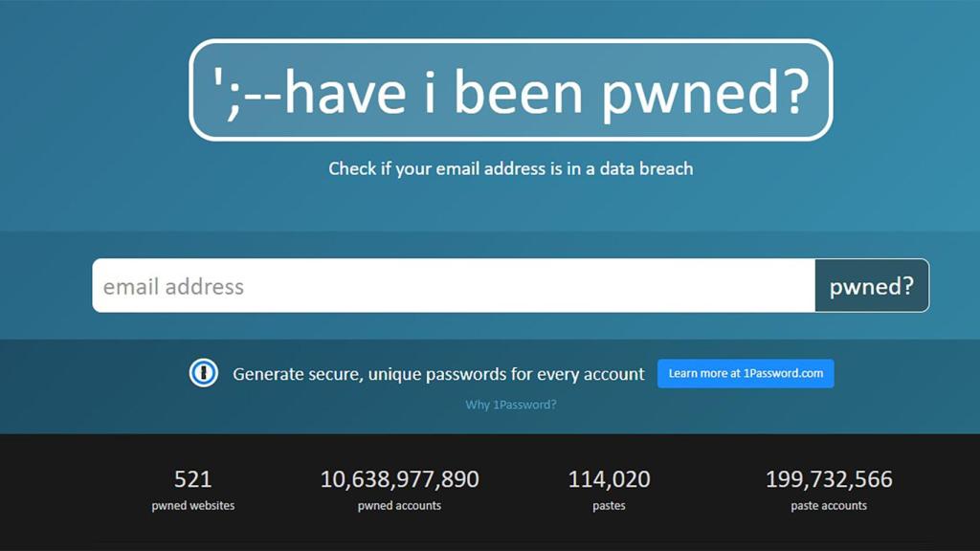This screenshot has height=551, width=980.
Task: Click the paste accounts label
Action: [x=829, y=505]
